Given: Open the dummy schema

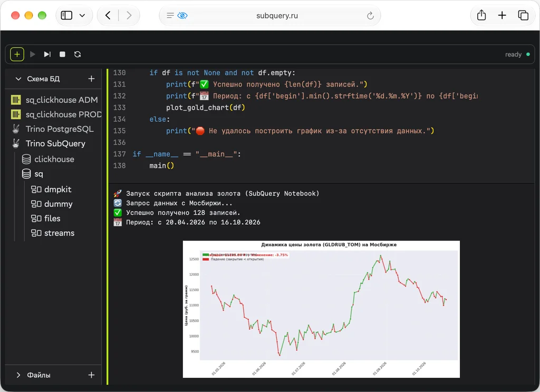Looking at the screenshot, I should (58, 204).
